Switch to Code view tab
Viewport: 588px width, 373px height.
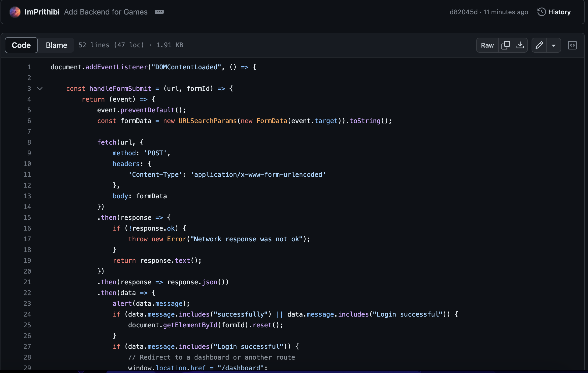coord(21,45)
